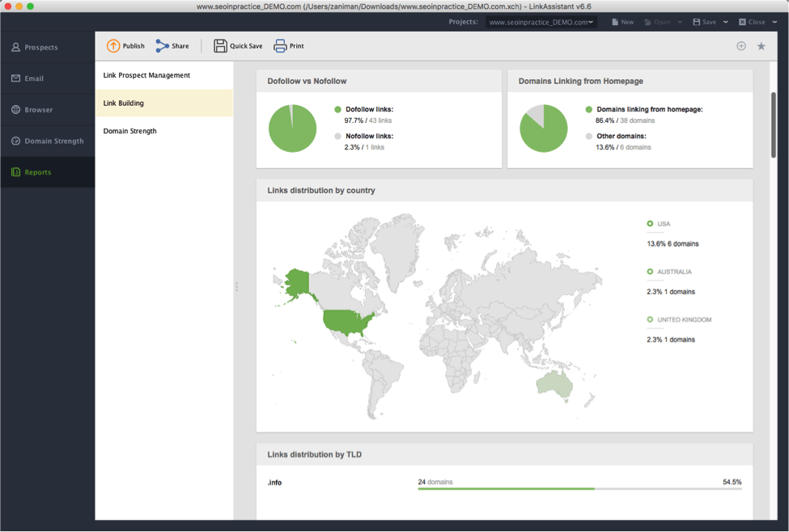Click the Print icon
This screenshot has width=789, height=532.
pyautogui.click(x=280, y=46)
